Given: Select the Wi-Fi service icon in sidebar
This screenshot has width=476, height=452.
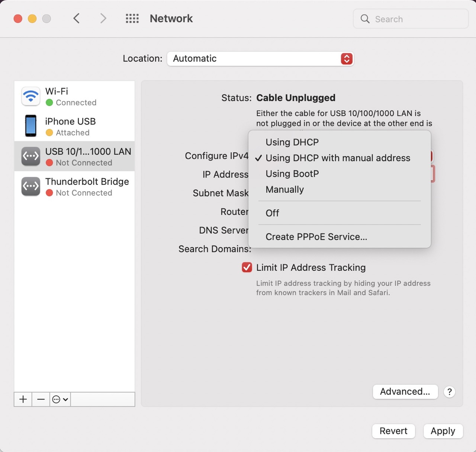Looking at the screenshot, I should pos(30,96).
